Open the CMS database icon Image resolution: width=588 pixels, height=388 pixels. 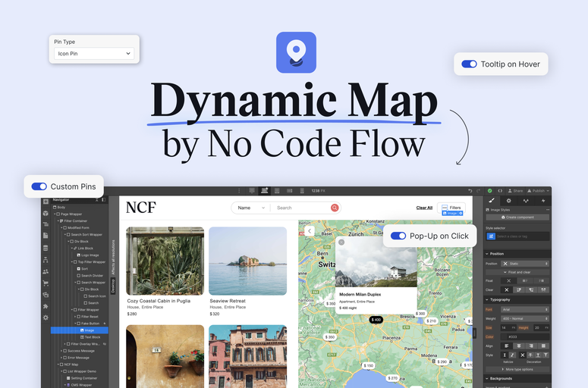(46, 248)
